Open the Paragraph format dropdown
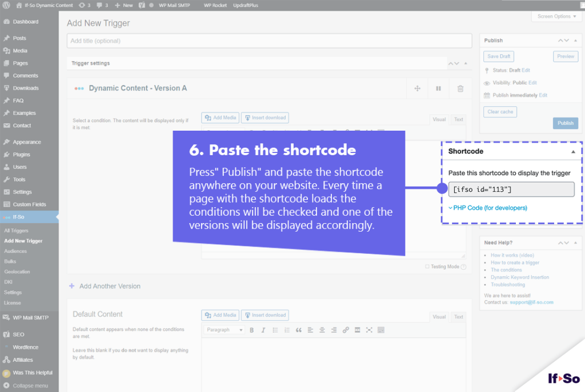 click(224, 330)
